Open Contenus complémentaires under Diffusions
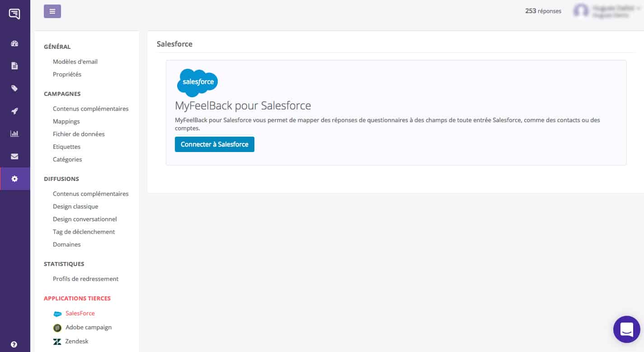 click(x=90, y=194)
